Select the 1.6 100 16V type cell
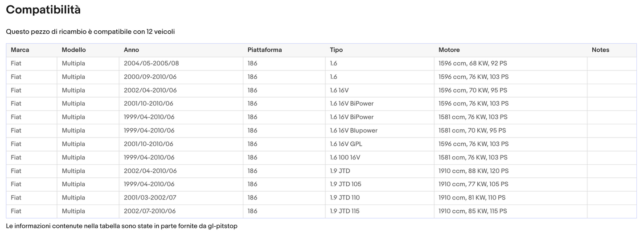Image resolution: width=644 pixels, height=237 pixels. [x=345, y=157]
